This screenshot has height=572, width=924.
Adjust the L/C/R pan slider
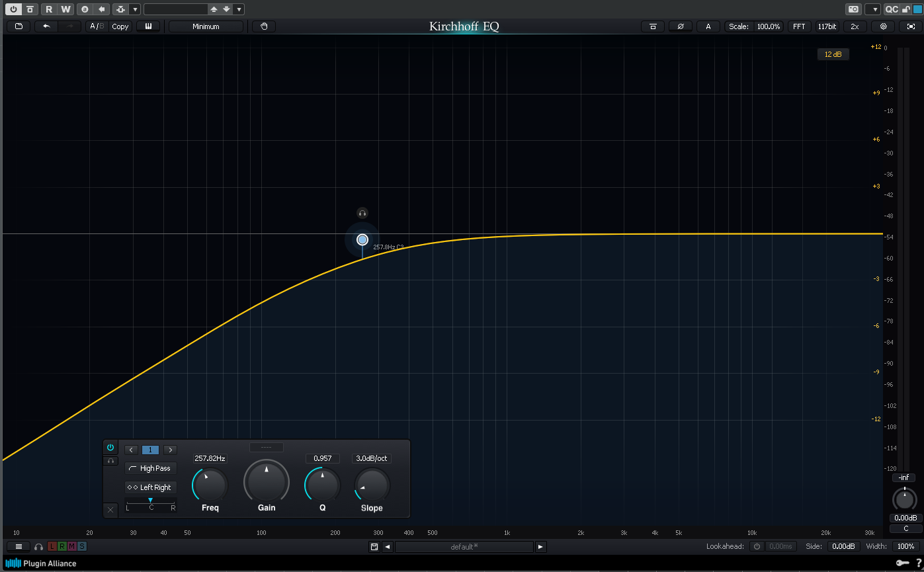tap(151, 505)
